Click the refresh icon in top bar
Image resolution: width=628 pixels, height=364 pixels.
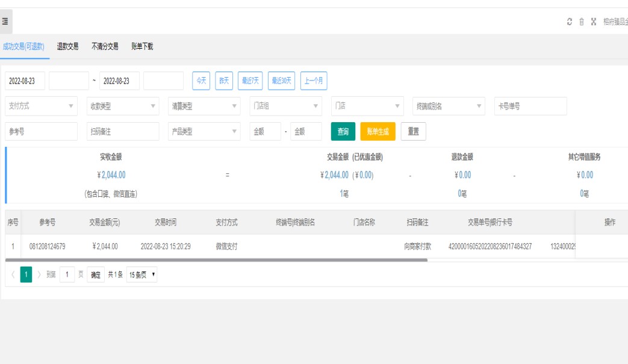coord(570,22)
